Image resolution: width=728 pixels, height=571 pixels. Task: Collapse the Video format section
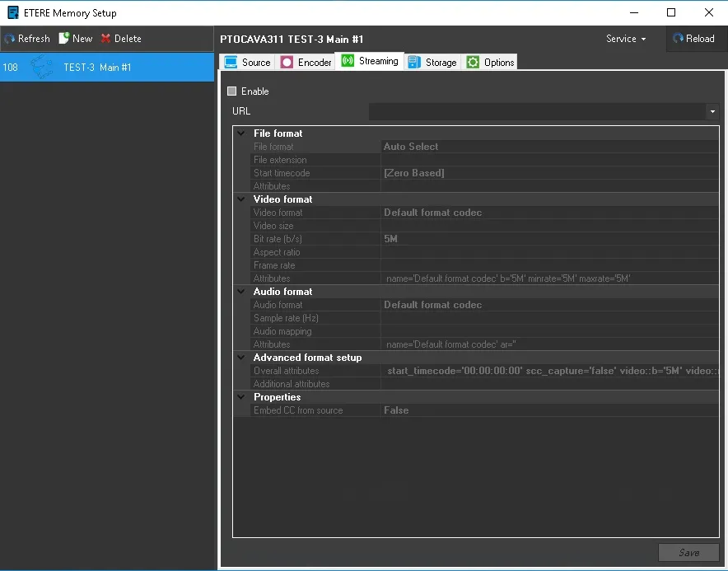click(x=241, y=199)
